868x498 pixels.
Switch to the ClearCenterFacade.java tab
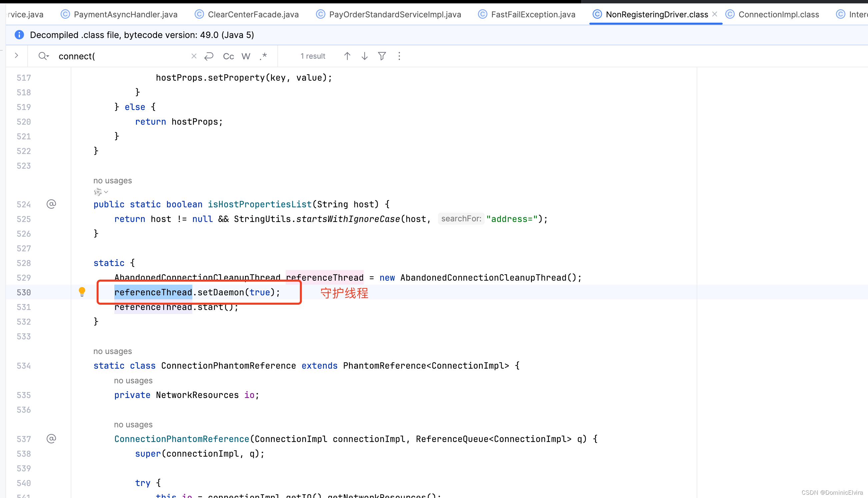(x=247, y=14)
